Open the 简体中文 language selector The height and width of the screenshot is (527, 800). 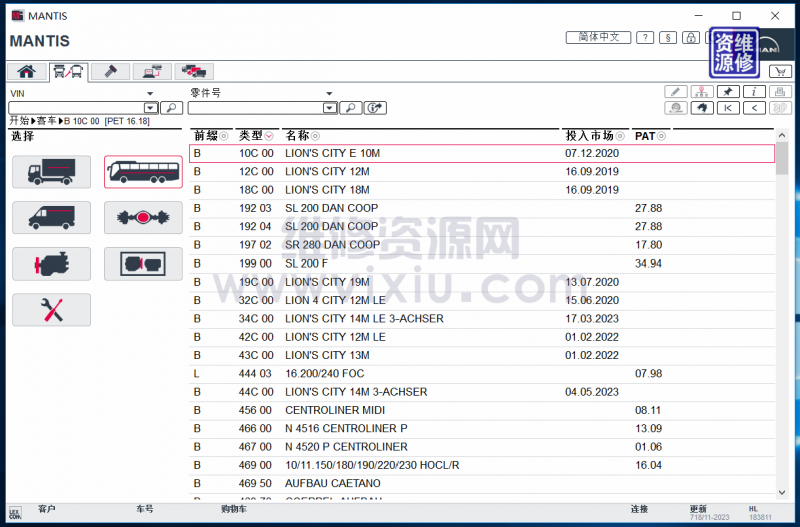(x=598, y=37)
